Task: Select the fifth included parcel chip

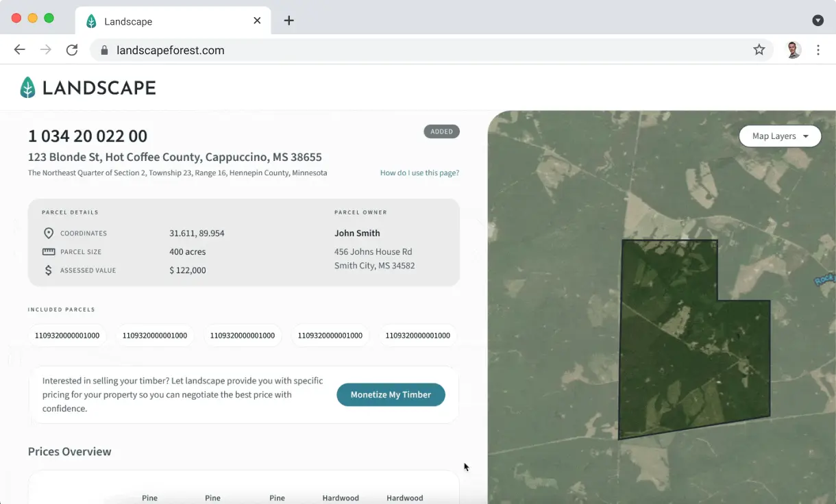Action: 418,336
